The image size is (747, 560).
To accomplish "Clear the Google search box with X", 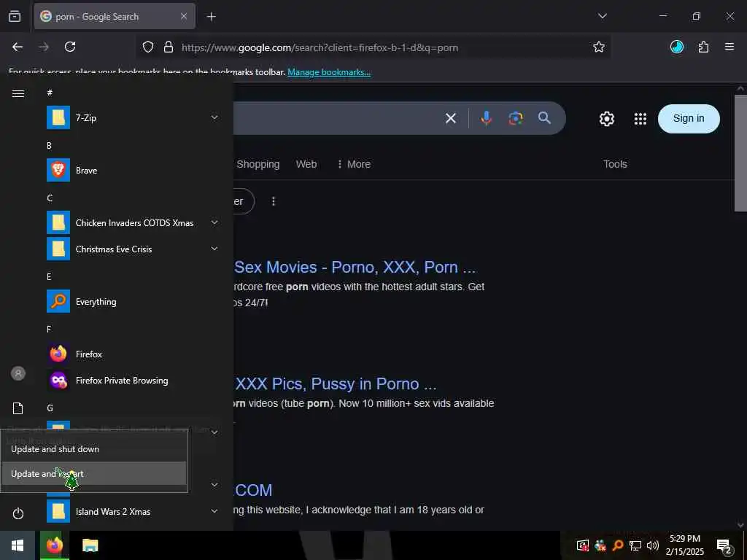I will coord(451,118).
